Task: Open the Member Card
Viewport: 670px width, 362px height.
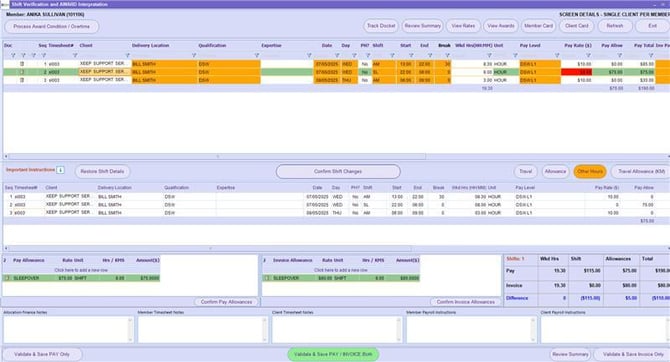Action: pyautogui.click(x=538, y=26)
